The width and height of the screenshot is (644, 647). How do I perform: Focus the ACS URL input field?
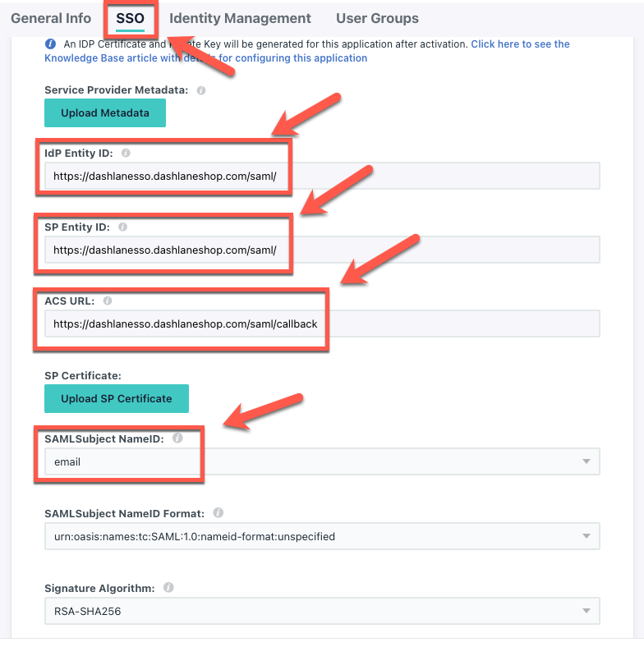tap(322, 324)
